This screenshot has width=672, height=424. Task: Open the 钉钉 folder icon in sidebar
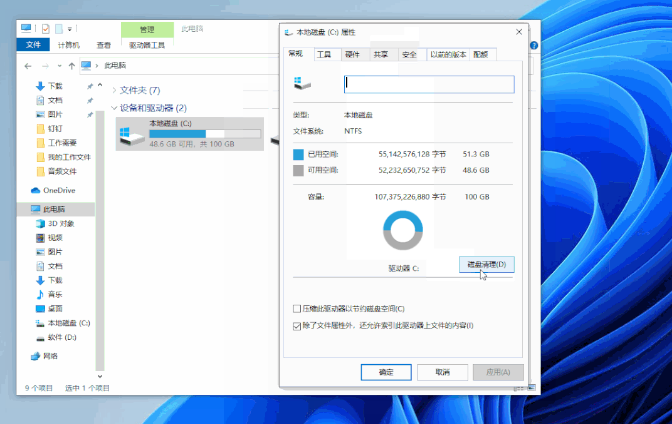pyautogui.click(x=41, y=129)
